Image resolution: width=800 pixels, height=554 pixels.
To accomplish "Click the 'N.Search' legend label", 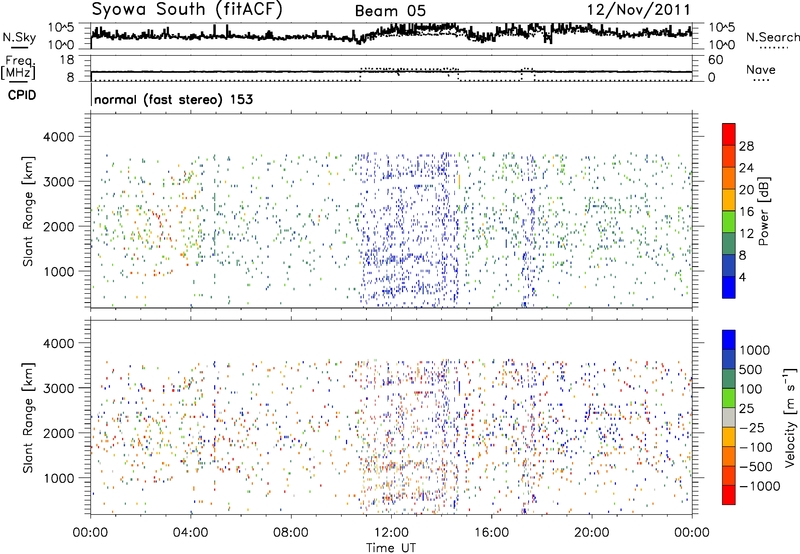I will [x=773, y=37].
